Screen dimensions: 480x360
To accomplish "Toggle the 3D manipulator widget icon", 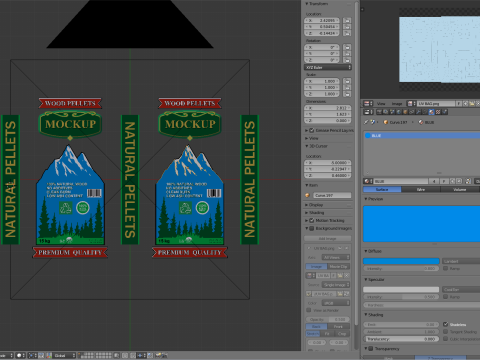I will (x=49, y=355).
